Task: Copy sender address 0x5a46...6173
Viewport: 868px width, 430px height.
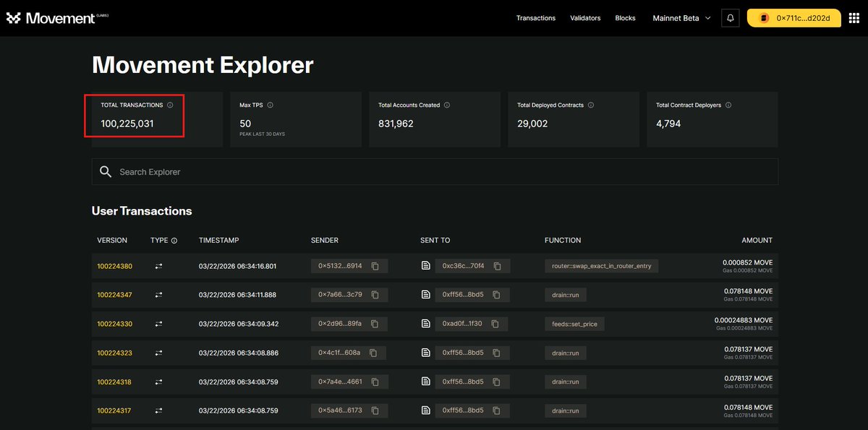Action: point(375,410)
